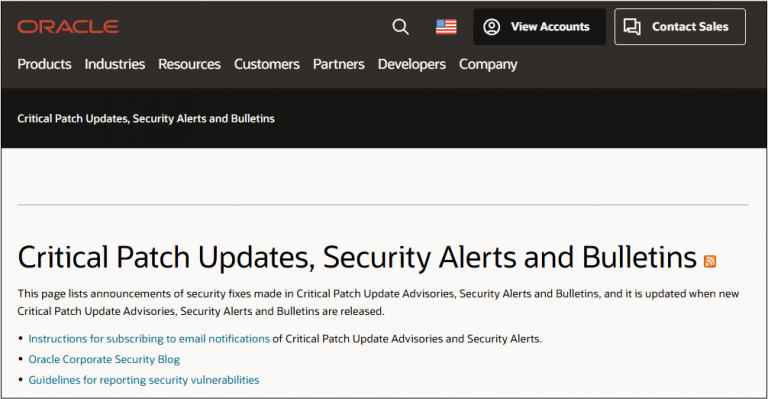768x399 pixels.
Task: Click the main page heading text
Action: point(357,258)
